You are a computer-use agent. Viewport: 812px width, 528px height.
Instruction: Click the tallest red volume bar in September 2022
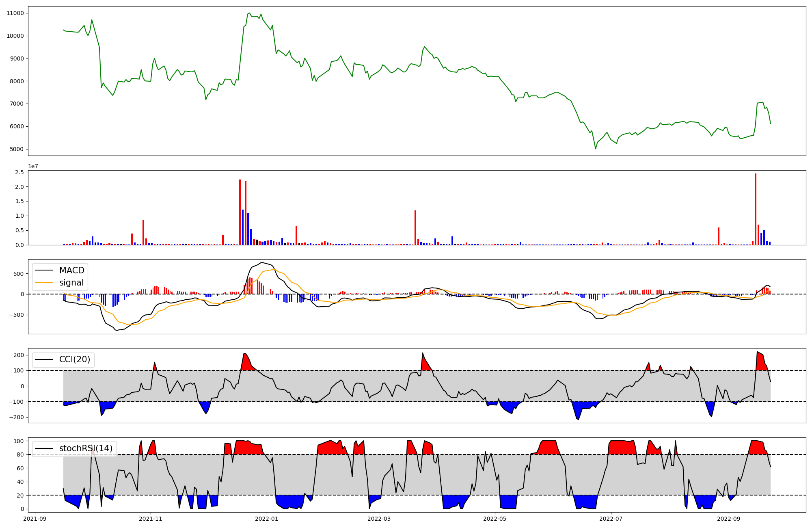point(756,209)
